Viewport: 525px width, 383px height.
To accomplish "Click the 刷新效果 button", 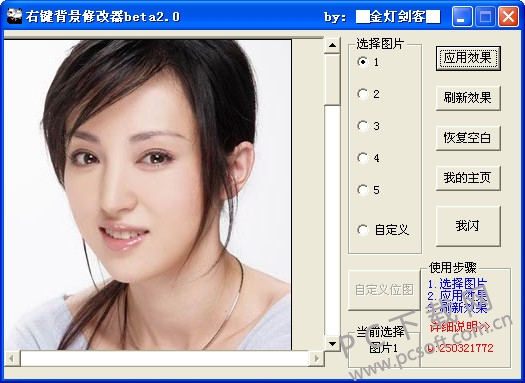I will (x=468, y=98).
